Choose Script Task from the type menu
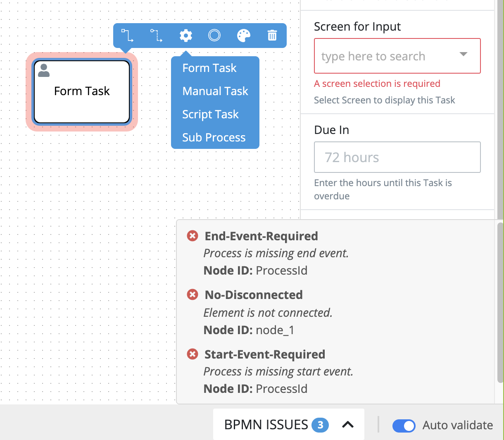 coord(211,114)
